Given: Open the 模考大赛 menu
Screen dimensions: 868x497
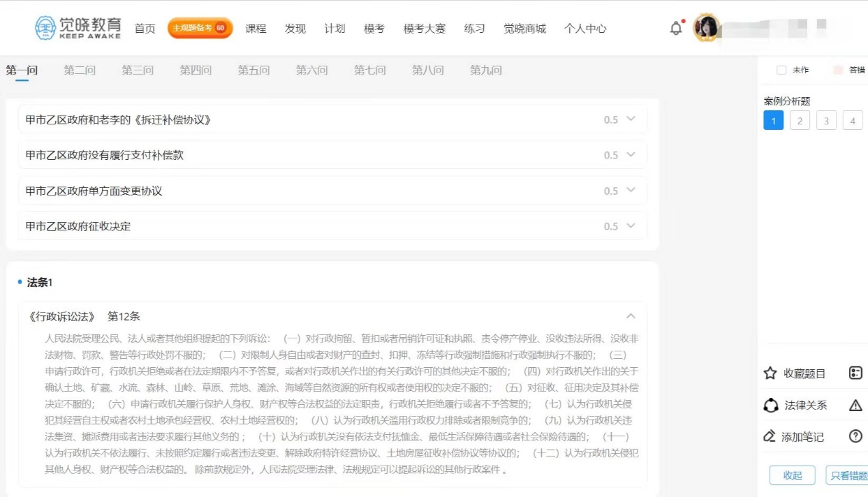Looking at the screenshot, I should point(424,29).
